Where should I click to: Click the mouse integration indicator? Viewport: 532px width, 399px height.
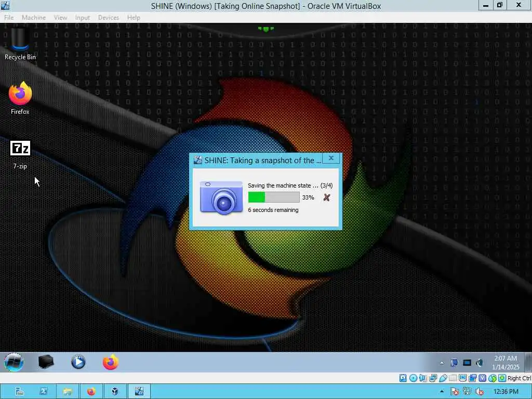click(x=493, y=378)
